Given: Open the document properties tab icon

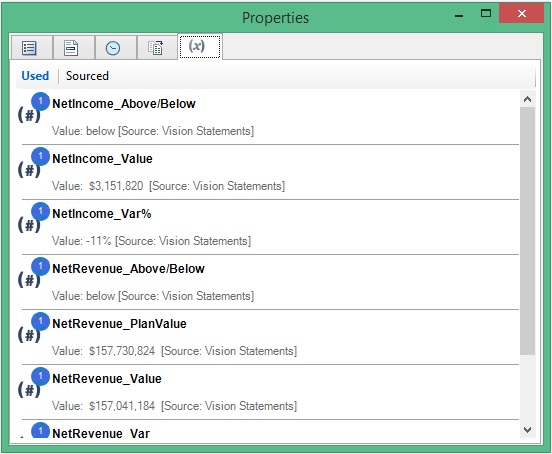Looking at the screenshot, I should (x=71, y=48).
